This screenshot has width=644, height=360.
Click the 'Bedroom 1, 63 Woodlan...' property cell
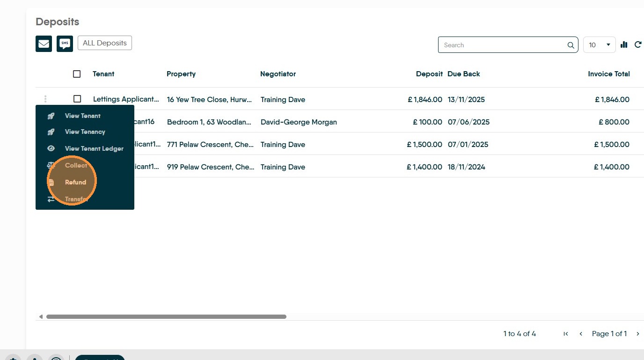click(x=210, y=122)
